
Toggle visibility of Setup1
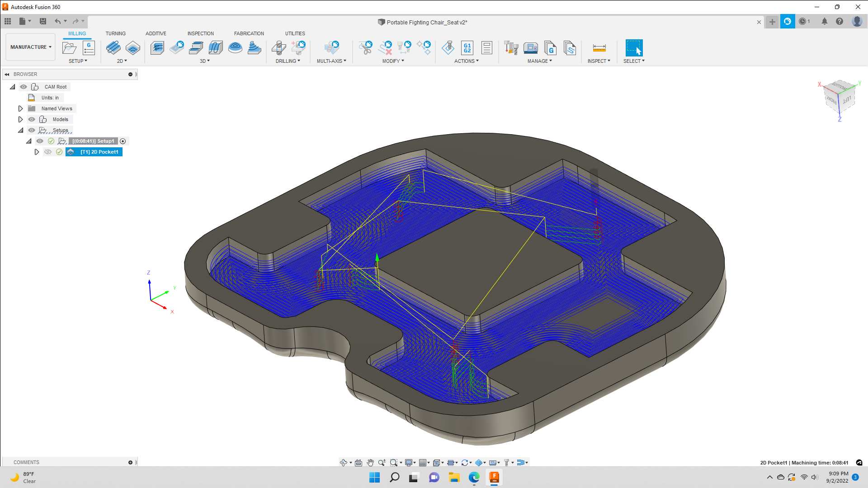40,141
